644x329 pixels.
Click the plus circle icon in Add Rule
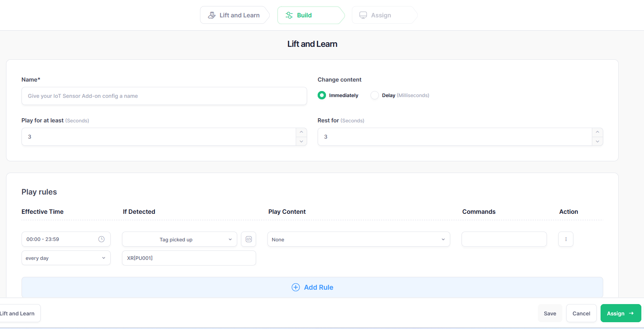[x=296, y=287]
